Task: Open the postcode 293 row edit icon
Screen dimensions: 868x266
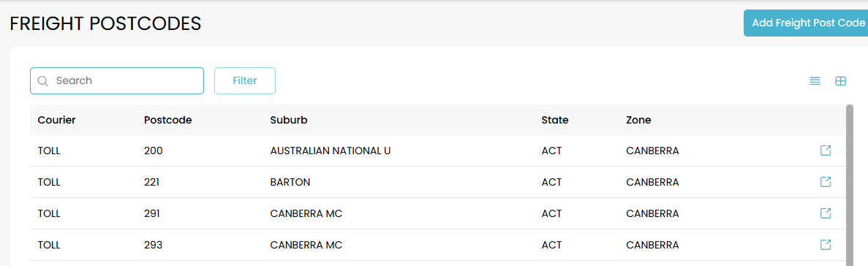Action: [x=826, y=244]
